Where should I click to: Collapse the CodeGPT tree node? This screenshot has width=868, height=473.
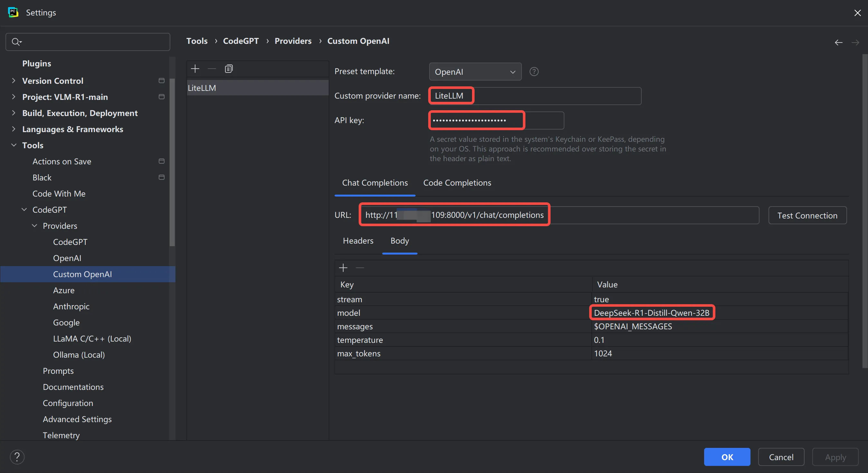click(24, 210)
